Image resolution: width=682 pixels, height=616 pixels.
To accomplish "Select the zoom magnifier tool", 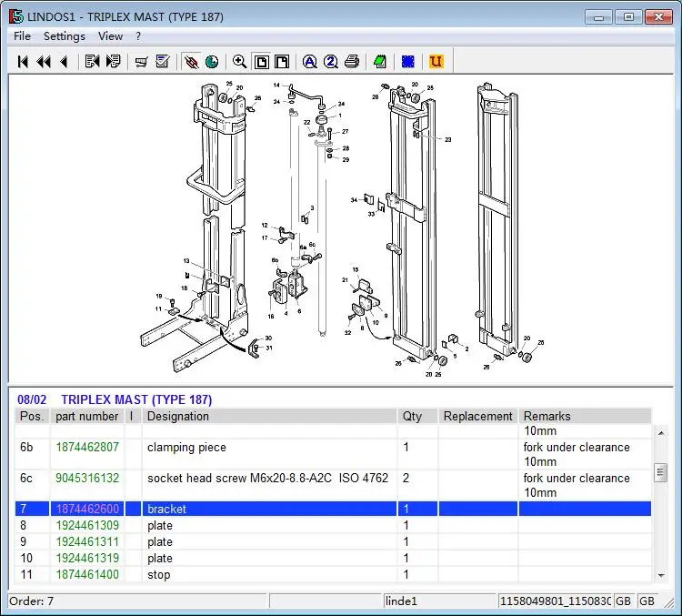I will 240,61.
